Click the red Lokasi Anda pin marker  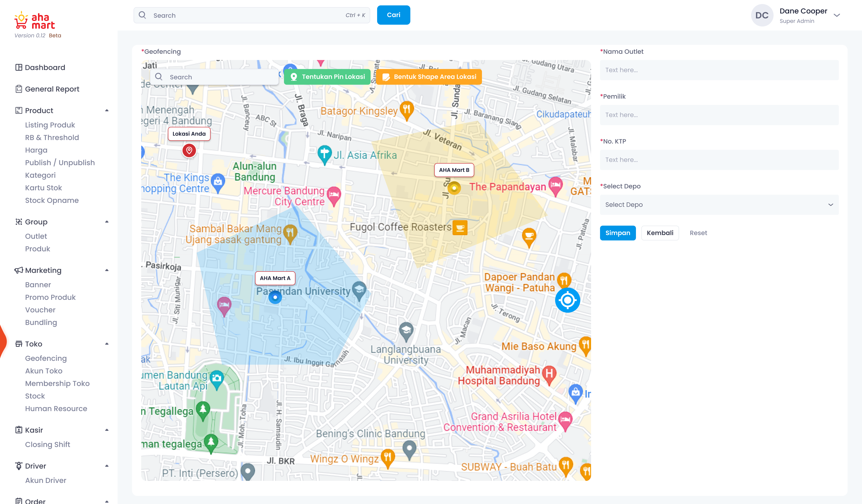(x=189, y=150)
